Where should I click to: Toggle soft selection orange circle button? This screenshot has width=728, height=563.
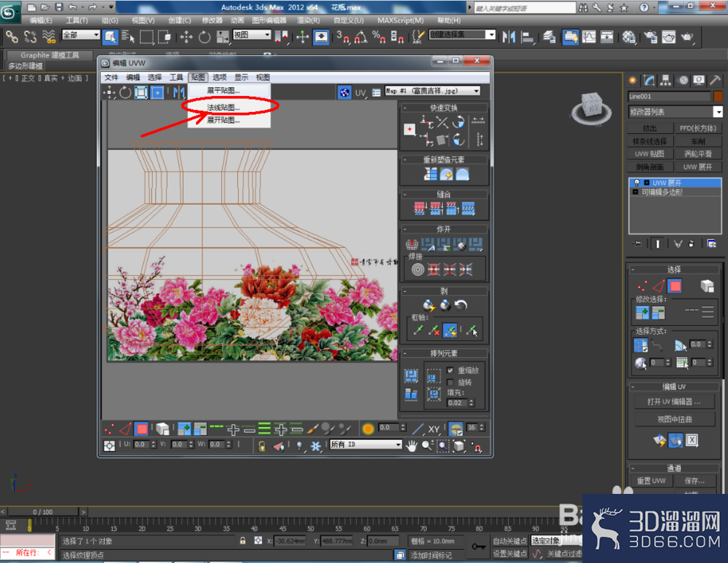(x=368, y=429)
